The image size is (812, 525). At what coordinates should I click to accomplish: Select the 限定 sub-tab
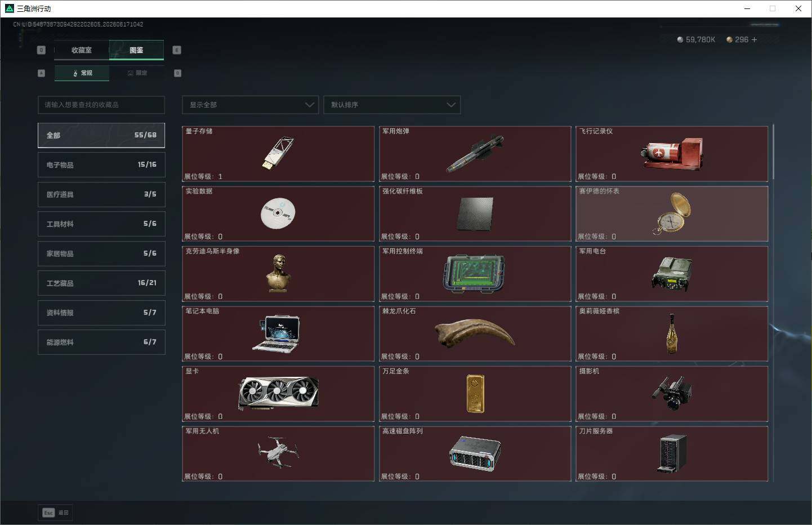coord(137,73)
